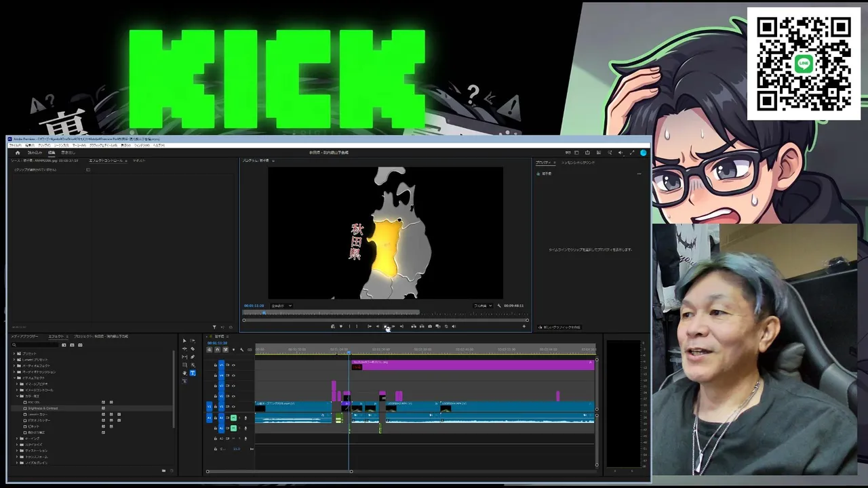Toggle play/stop in Program monitor
868x488 pixels.
(386, 326)
